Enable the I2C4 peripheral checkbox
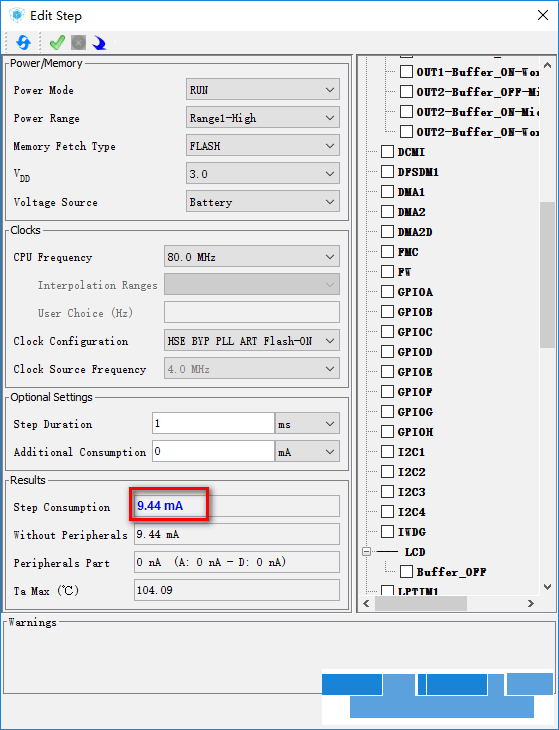The image size is (559, 730). [387, 512]
